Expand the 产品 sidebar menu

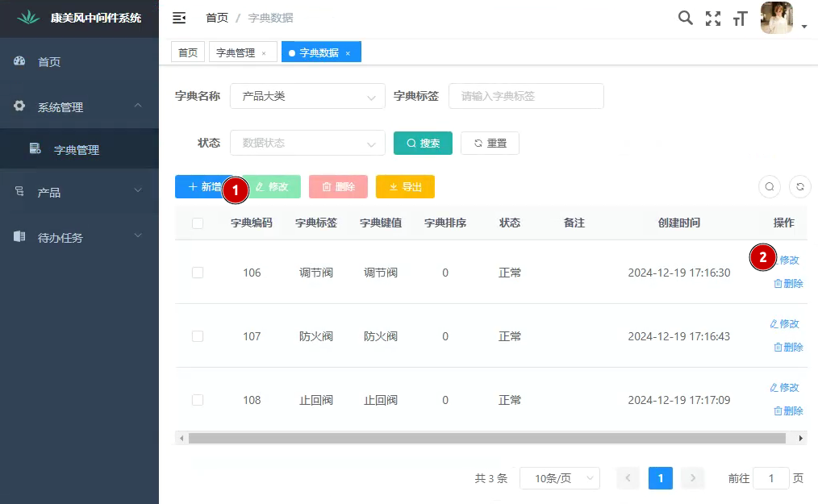click(79, 192)
